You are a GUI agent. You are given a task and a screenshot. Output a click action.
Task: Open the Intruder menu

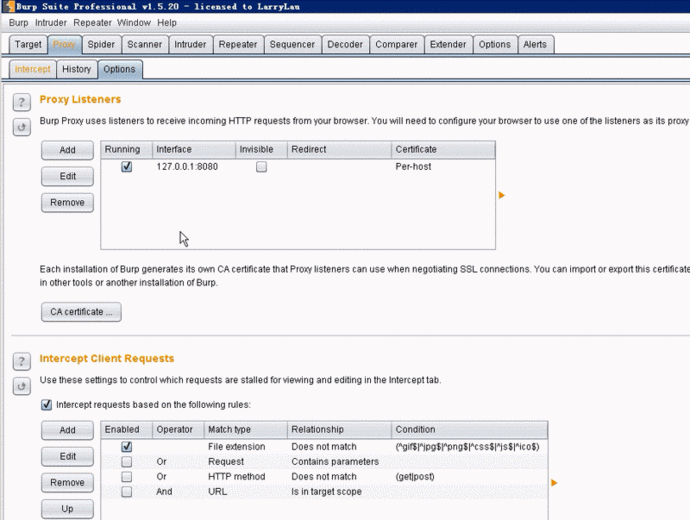51,23
